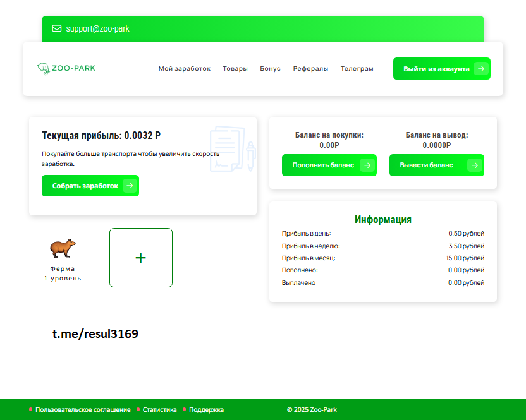Click the envelope icon beside support email
This screenshot has height=420, width=526.
[x=57, y=28]
